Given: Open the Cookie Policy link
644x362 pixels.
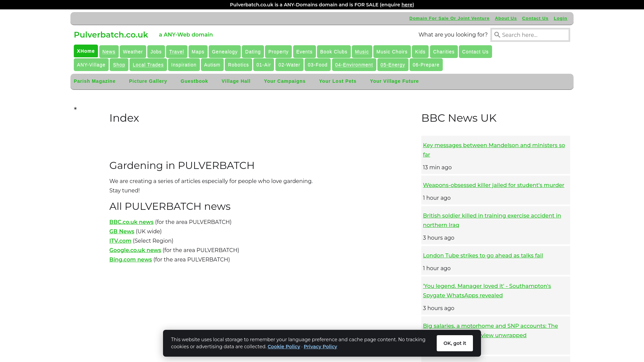Looking at the screenshot, I should click(284, 347).
